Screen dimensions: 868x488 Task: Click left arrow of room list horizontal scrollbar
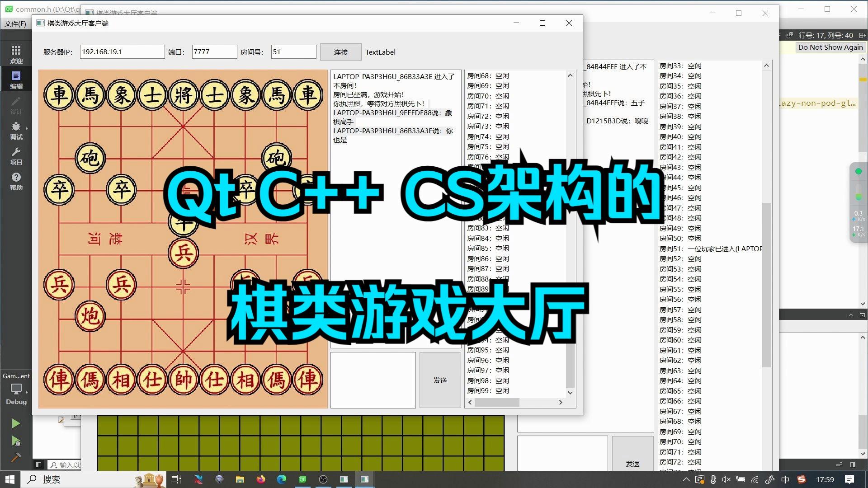[x=470, y=402]
